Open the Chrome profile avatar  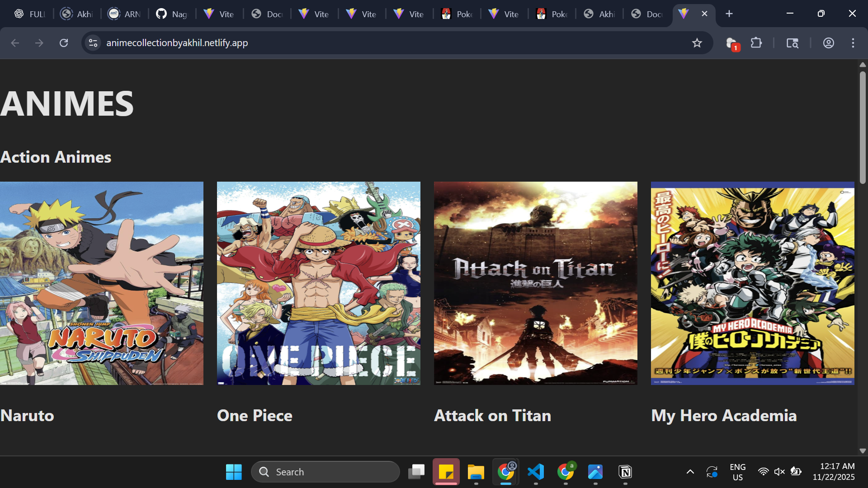point(828,43)
